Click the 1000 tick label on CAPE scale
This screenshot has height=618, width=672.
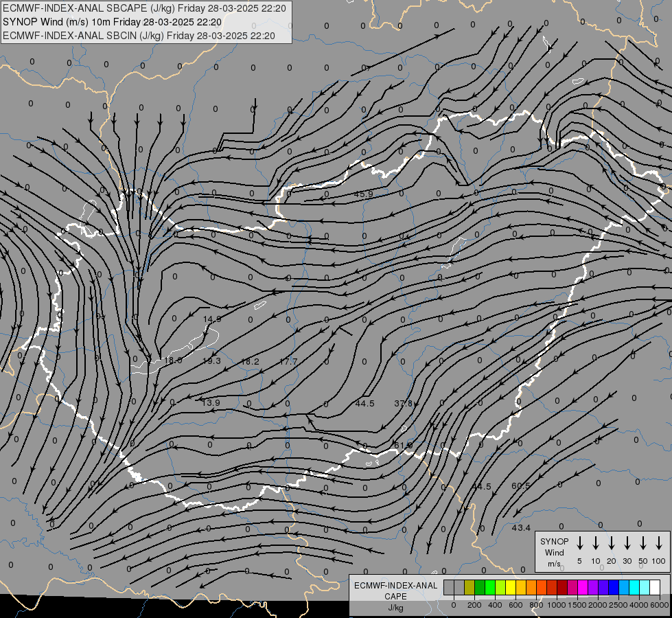(557, 605)
